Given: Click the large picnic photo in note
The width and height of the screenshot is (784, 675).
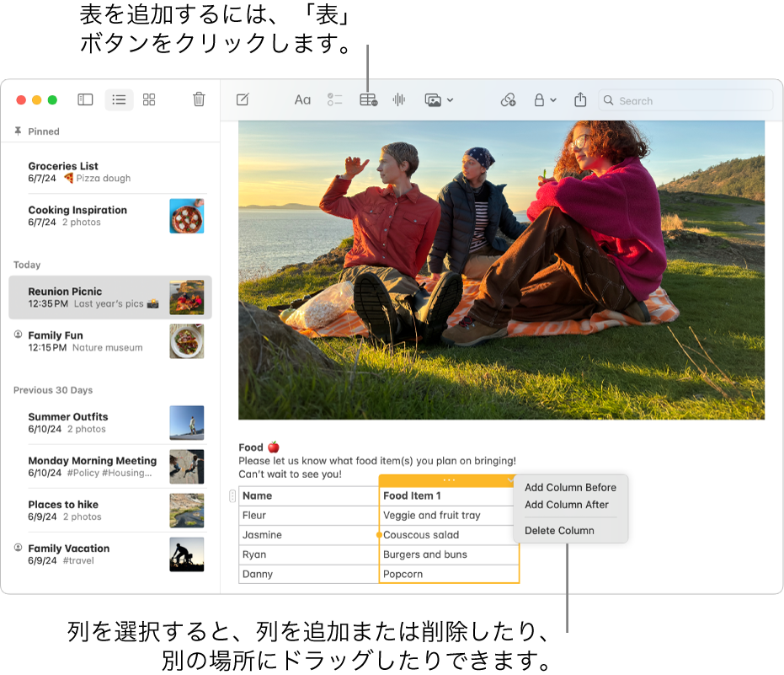Looking at the screenshot, I should pyautogui.click(x=502, y=271).
